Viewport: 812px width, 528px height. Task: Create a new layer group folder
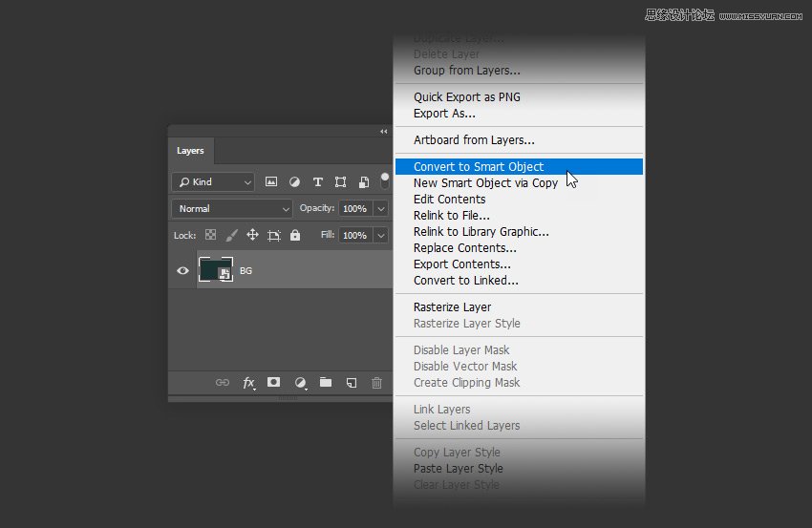(326, 382)
